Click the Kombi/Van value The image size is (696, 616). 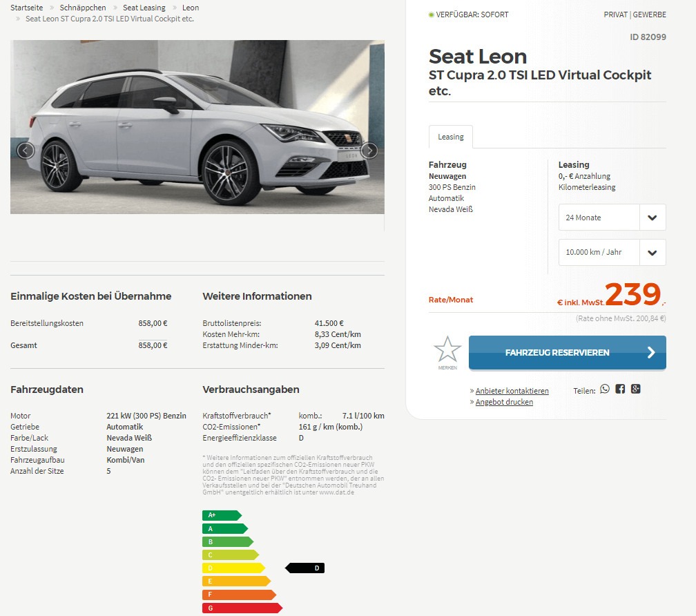(126, 460)
